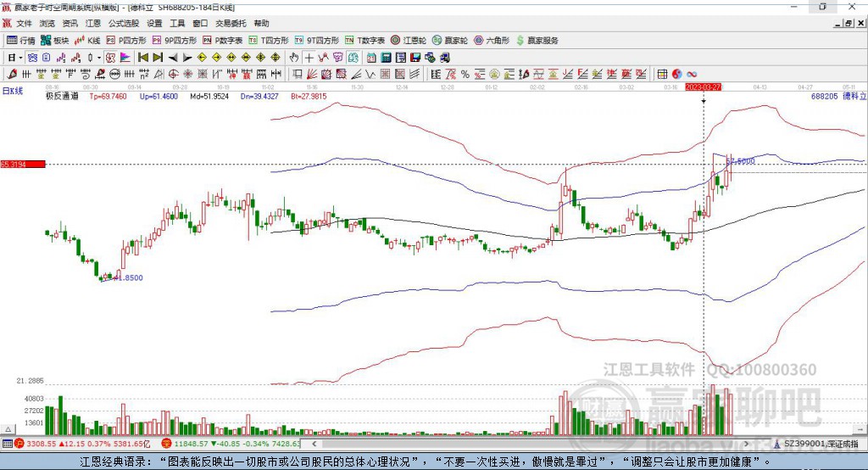Open the calendar icon showing 21
868x470 pixels.
371,58
